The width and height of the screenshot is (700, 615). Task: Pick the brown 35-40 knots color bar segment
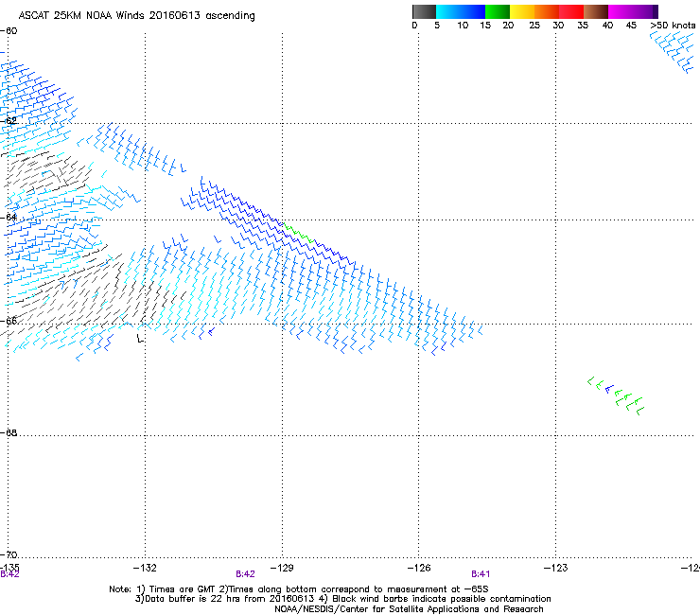tap(596, 11)
